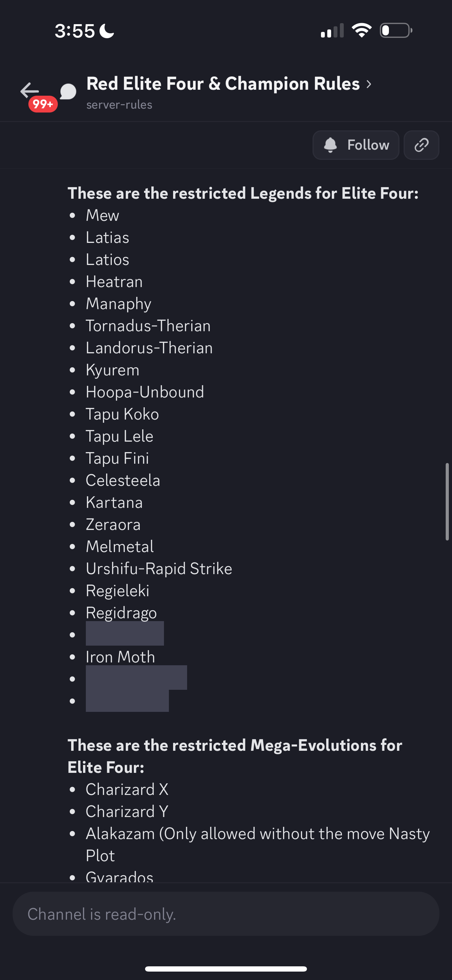Tap the thread speech bubble icon
Screen dimensions: 452x980
68,92
